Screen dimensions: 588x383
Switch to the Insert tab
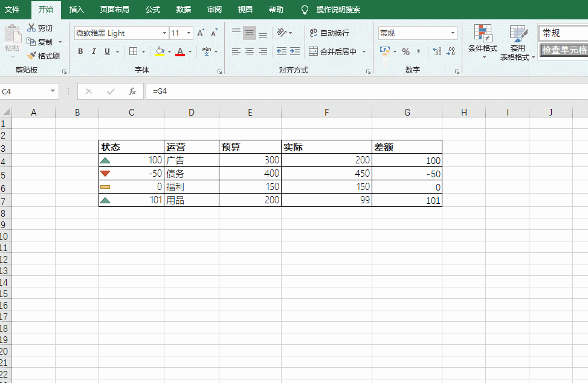point(77,10)
